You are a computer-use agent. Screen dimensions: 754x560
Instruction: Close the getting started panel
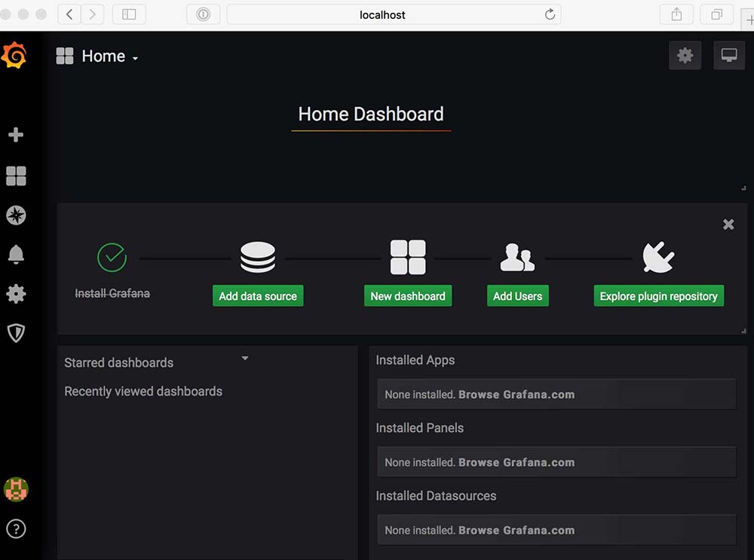[728, 225]
